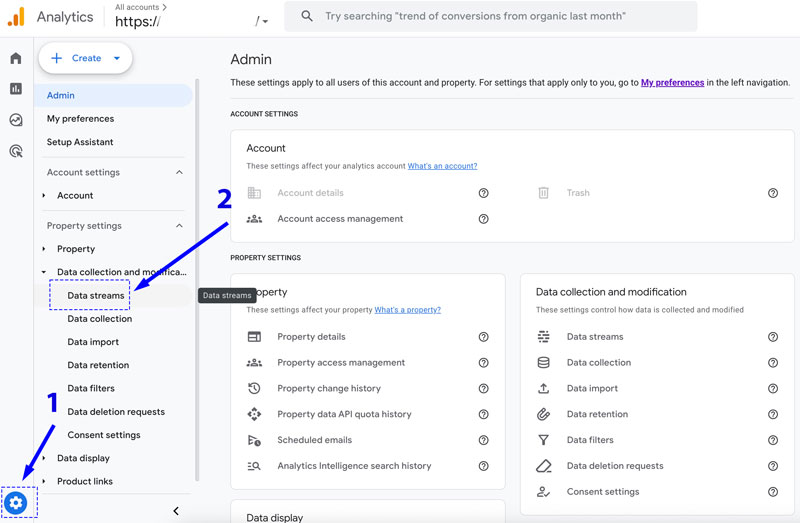
Task: Open the What's a property? link
Action: click(x=407, y=310)
